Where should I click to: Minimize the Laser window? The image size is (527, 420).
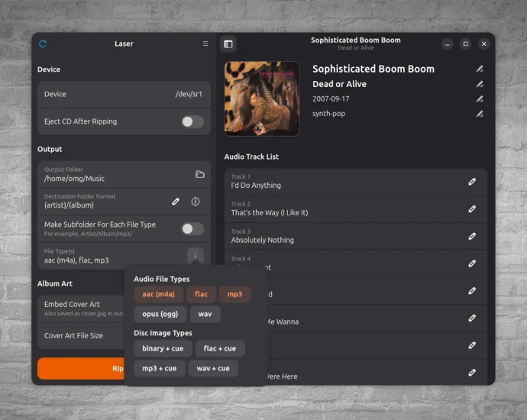point(447,44)
